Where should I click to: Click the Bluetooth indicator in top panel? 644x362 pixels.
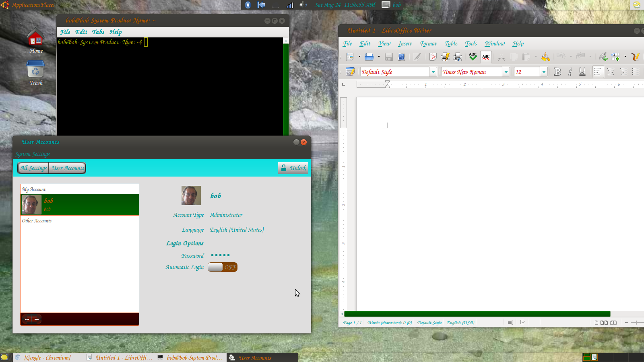[x=248, y=5]
